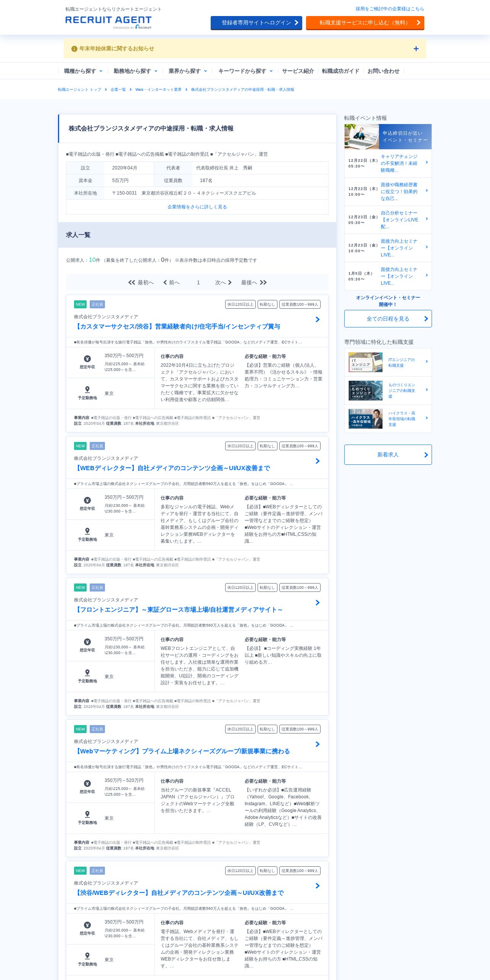The height and width of the screenshot is (980, 490).
Task: Open カスタマーサクセス/渋谷 job title link
Action: 177,327
